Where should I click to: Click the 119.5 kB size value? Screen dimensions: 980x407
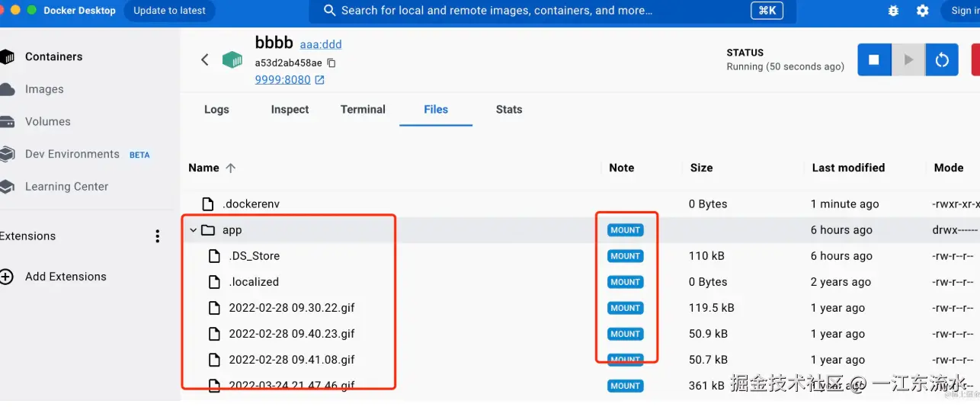pyautogui.click(x=711, y=308)
